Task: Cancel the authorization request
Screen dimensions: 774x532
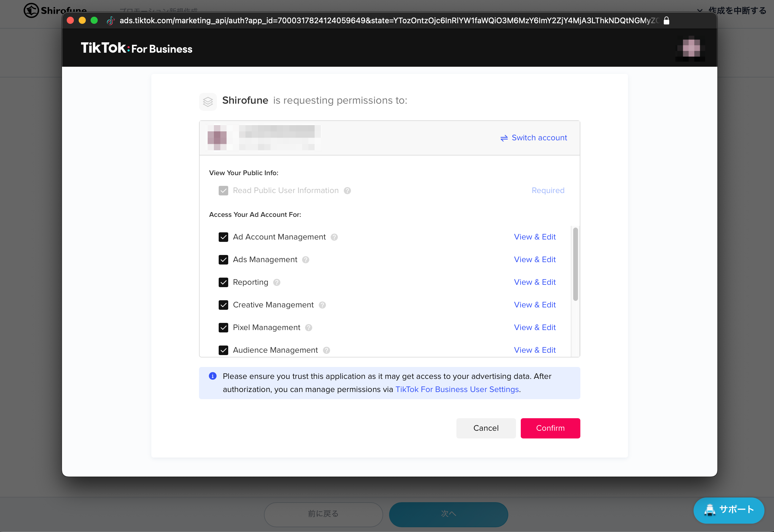Action: [x=486, y=428]
